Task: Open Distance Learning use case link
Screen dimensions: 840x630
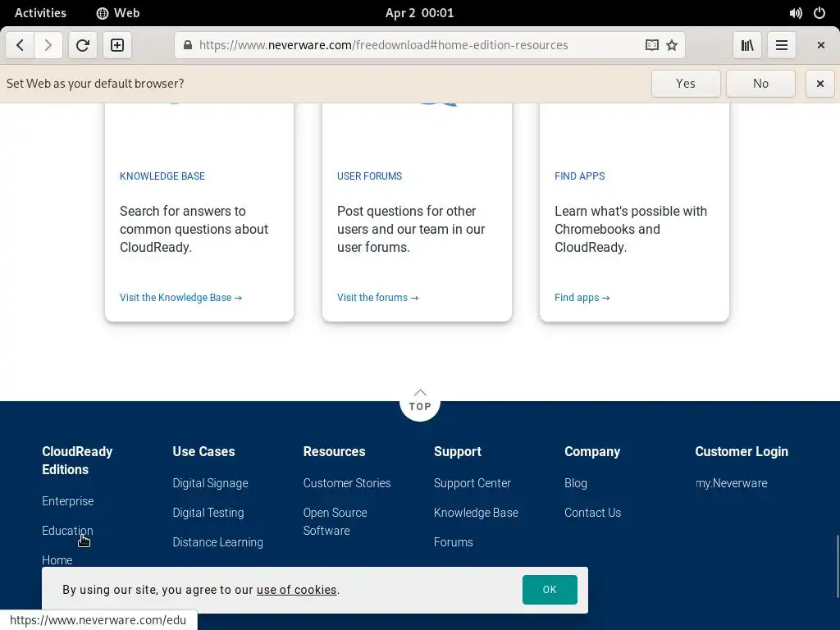Action: [x=218, y=542]
